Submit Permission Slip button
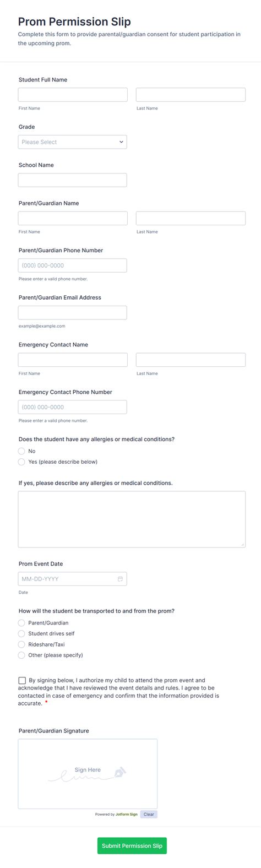This screenshot has height=868, width=261. pyautogui.click(x=132, y=845)
